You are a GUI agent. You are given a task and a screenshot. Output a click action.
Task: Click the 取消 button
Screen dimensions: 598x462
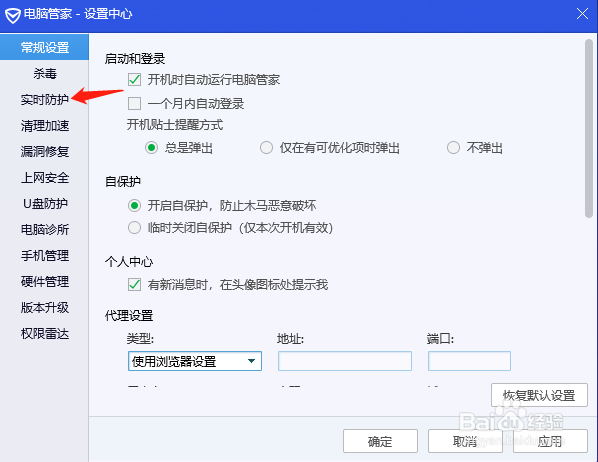tap(465, 441)
